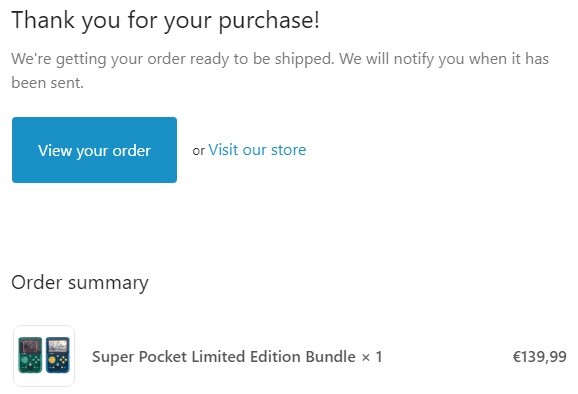Click the word 'summary' in the section heading
Image resolution: width=578 pixels, height=394 pixels.
108,284
